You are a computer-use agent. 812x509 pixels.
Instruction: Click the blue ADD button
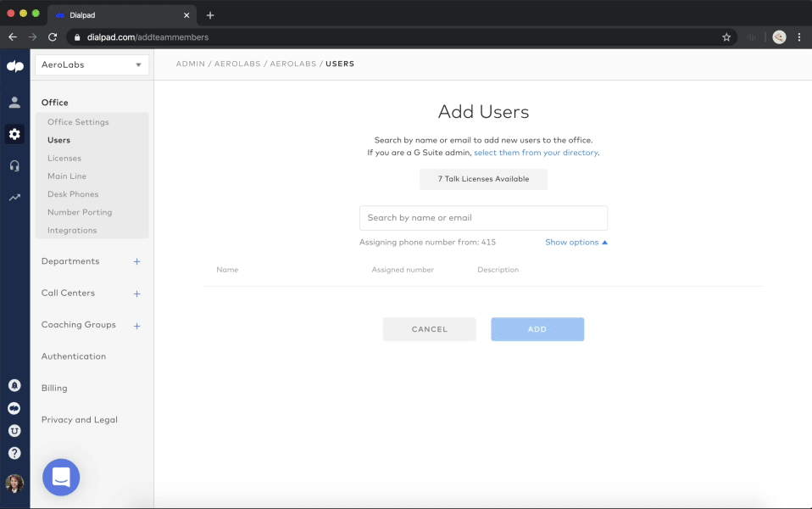[x=537, y=329]
